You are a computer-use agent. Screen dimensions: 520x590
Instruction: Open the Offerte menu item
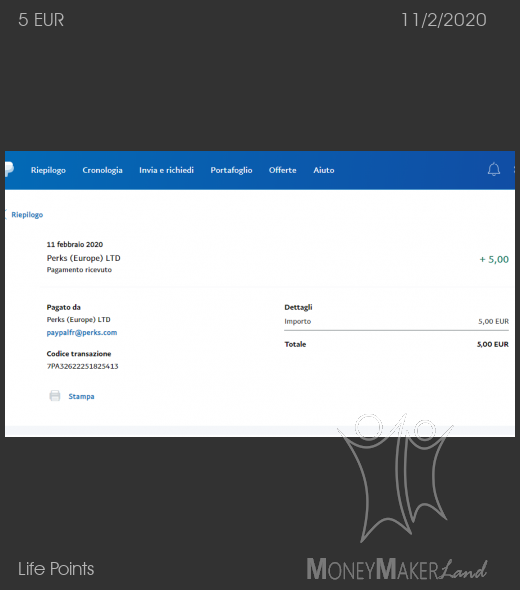[283, 170]
